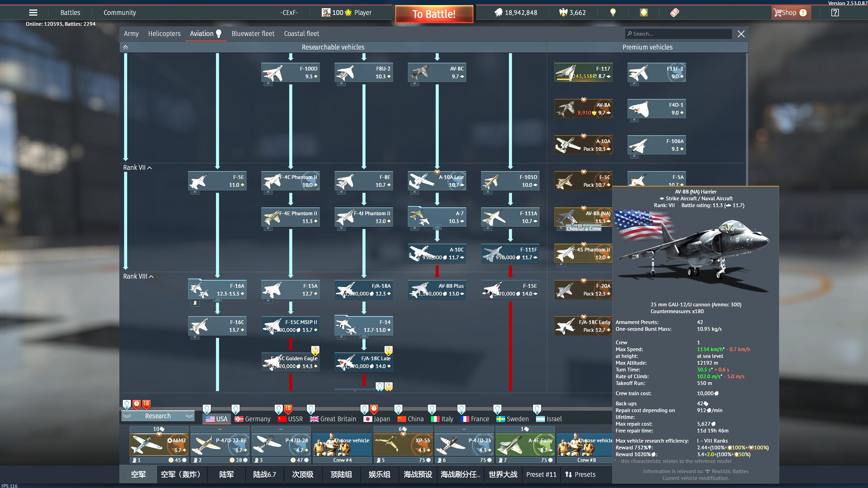Click the yellow booster icon in top bar
Screen dimensions: 868x488
(644, 13)
